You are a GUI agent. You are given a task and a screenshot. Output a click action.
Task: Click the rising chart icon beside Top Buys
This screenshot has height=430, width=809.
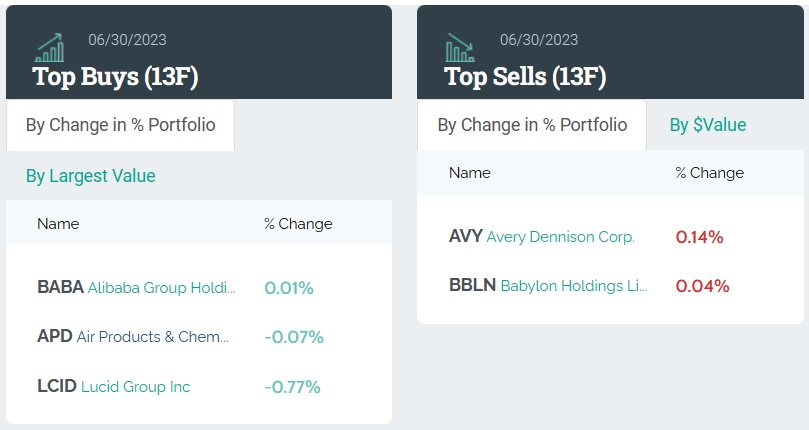pos(49,47)
